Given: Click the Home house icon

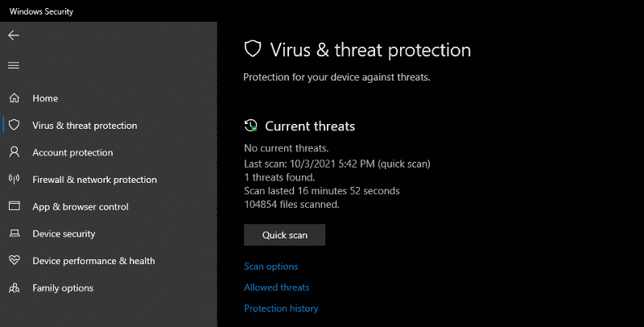Looking at the screenshot, I should 14,97.
